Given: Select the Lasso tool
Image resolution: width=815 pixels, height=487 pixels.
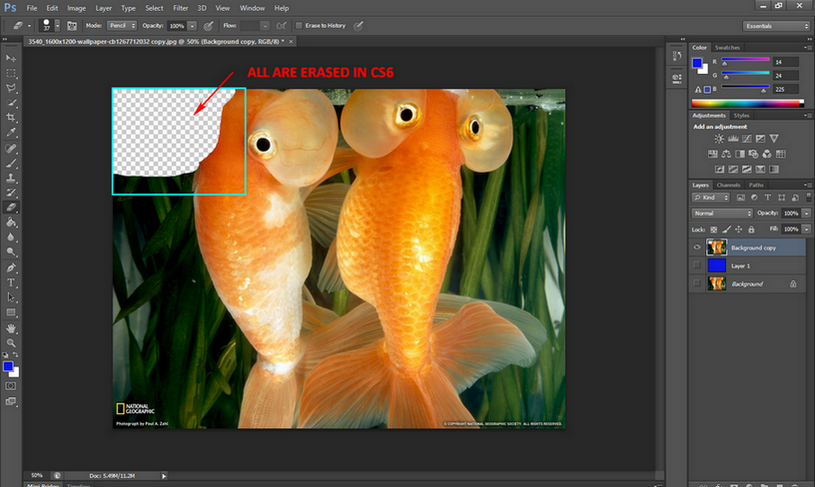Looking at the screenshot, I should 11,88.
